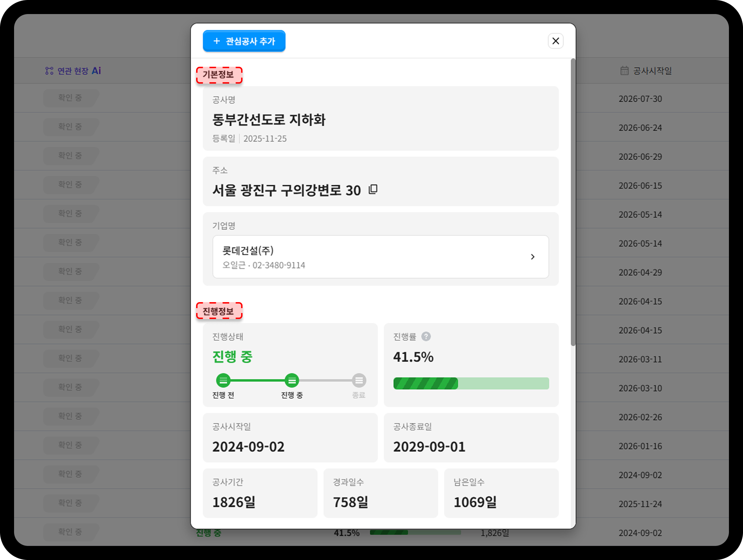The width and height of the screenshot is (743, 560).
Task: Click 연관 현장 Ai column header icon
Action: pos(49,71)
